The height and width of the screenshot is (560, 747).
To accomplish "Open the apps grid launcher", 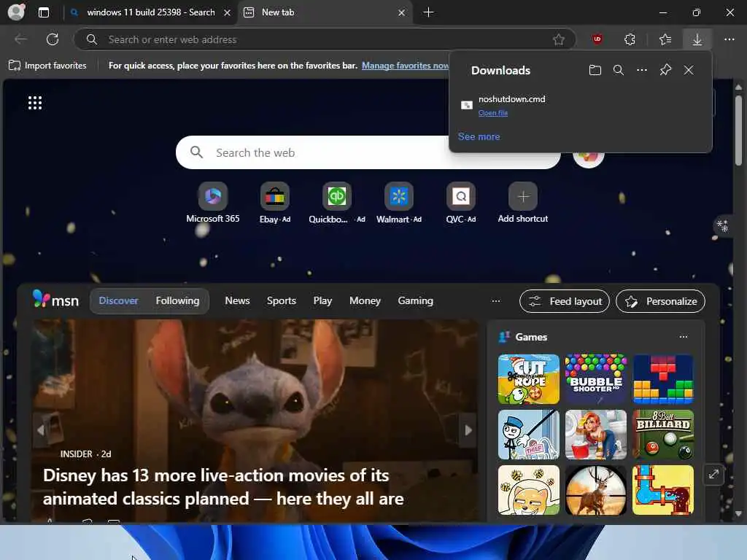I will (35, 103).
